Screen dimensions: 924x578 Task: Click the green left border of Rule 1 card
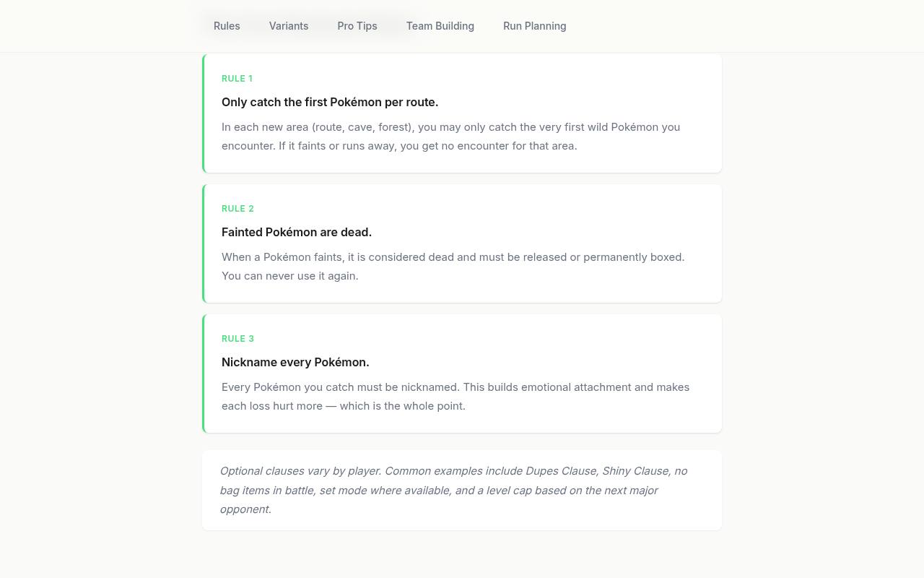click(x=204, y=113)
